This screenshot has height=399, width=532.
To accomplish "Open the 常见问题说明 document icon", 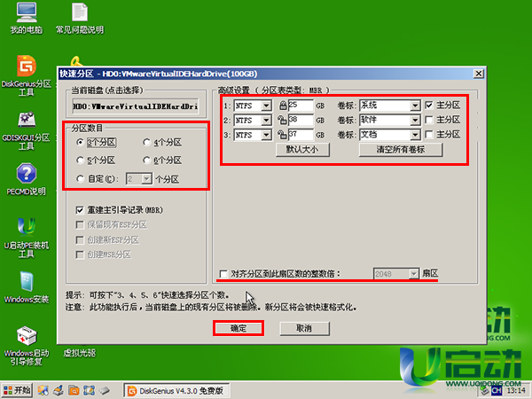I will 80,19.
